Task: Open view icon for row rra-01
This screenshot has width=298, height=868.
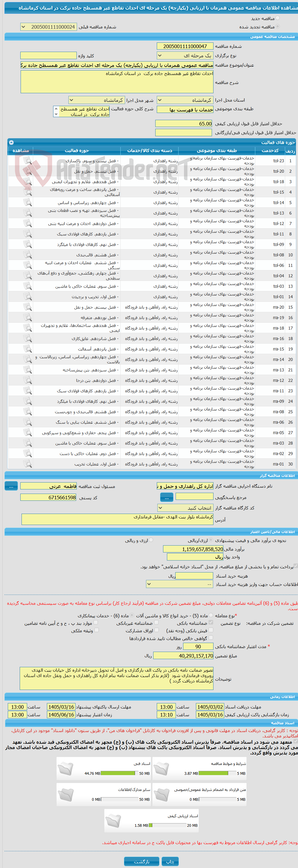Action: [x=27, y=464]
